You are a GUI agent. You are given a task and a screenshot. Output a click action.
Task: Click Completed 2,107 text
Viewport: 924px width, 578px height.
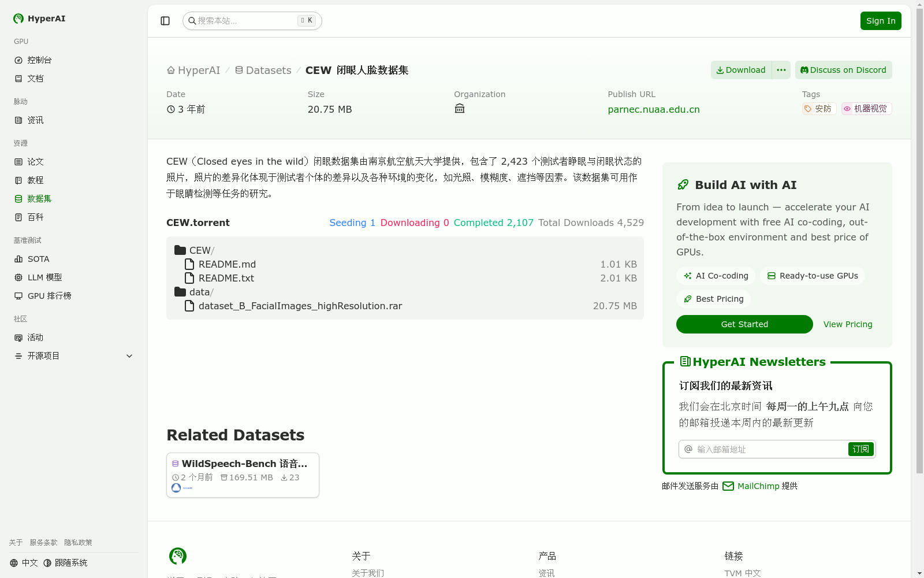coord(493,223)
